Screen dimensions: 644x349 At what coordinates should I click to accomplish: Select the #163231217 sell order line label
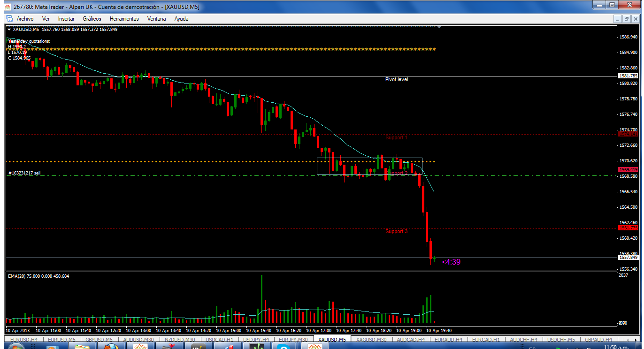click(x=24, y=173)
